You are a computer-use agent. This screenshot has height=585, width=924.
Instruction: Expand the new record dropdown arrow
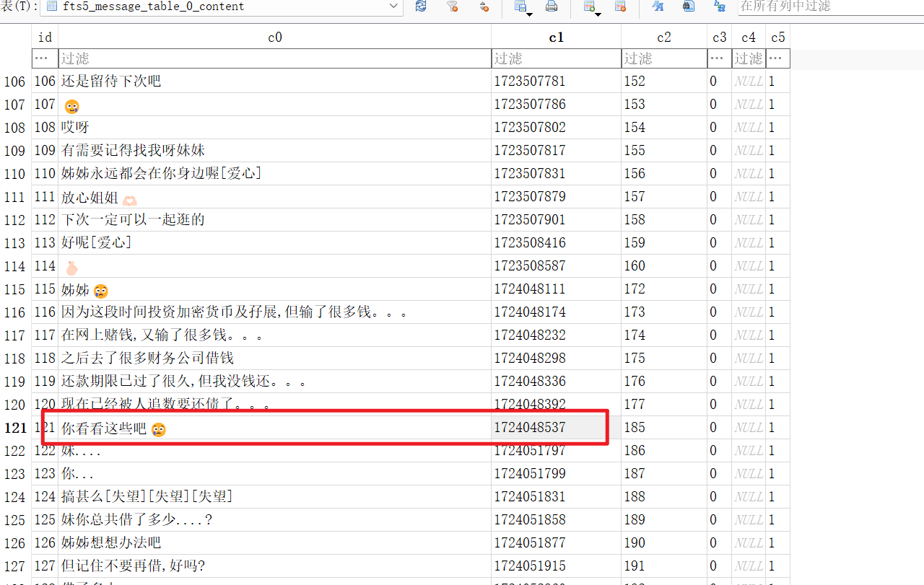pyautogui.click(x=599, y=13)
